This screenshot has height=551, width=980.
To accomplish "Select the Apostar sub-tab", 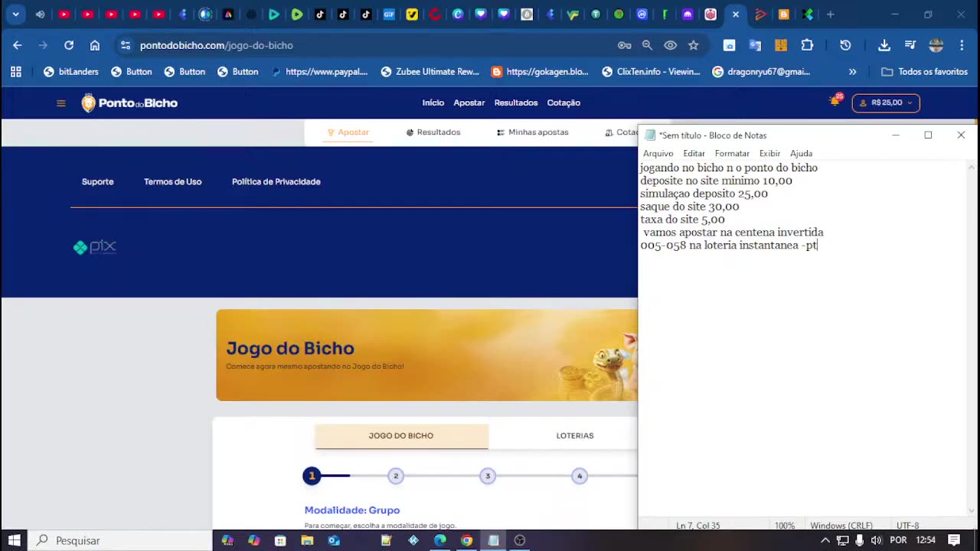I will [348, 132].
